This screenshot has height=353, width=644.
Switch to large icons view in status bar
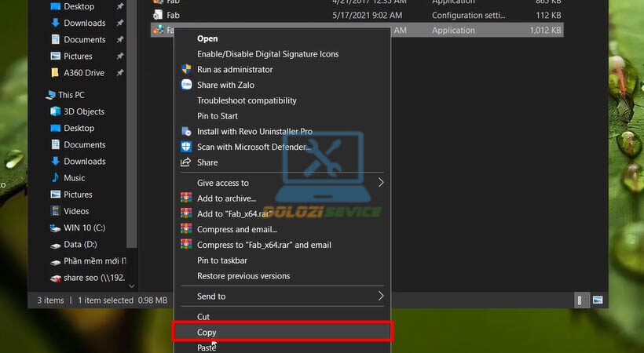(x=598, y=300)
